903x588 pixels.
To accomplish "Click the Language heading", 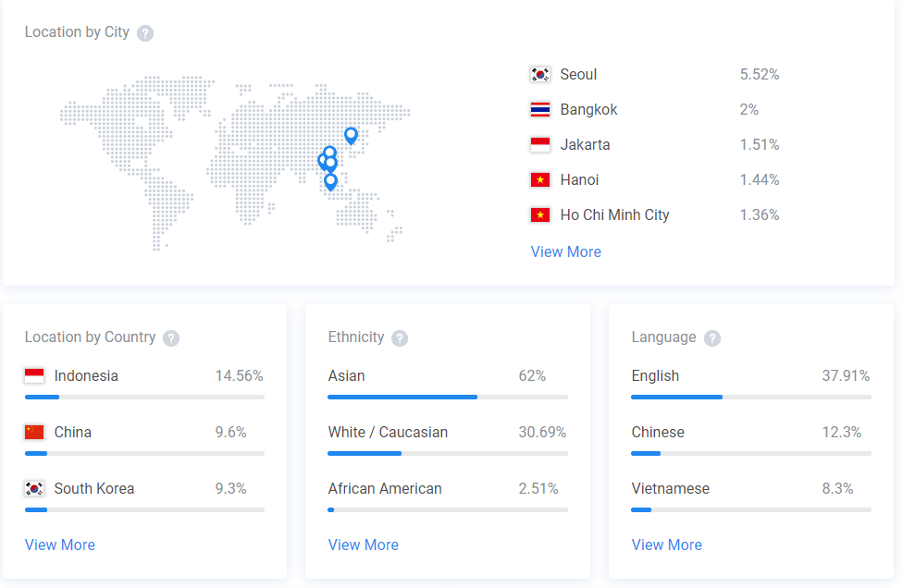I will pyautogui.click(x=663, y=337).
